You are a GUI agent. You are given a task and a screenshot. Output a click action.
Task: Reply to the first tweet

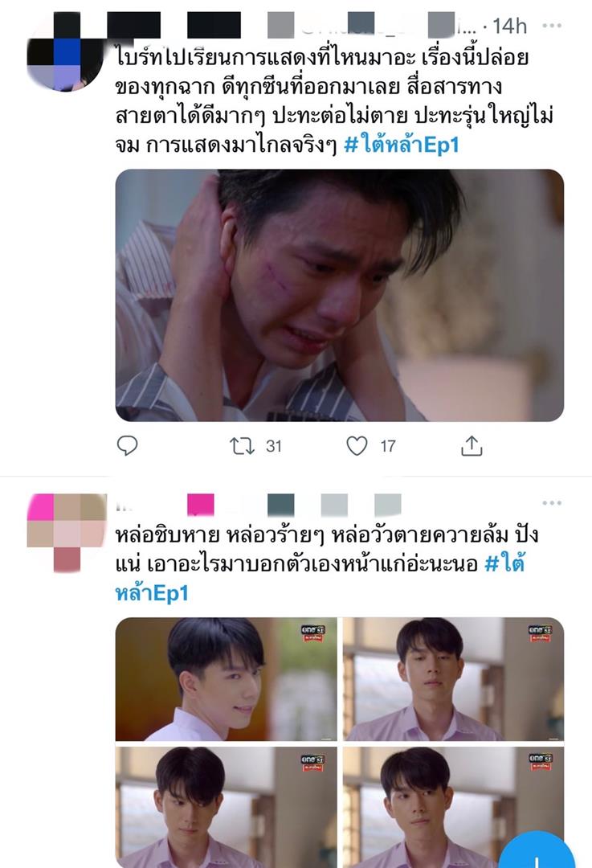pyautogui.click(x=127, y=445)
